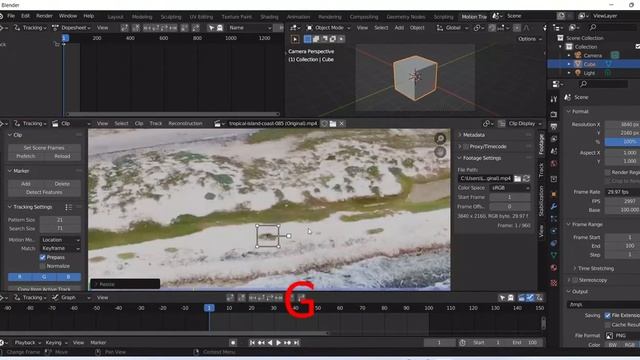Open the Render menu in top bar

44,16
